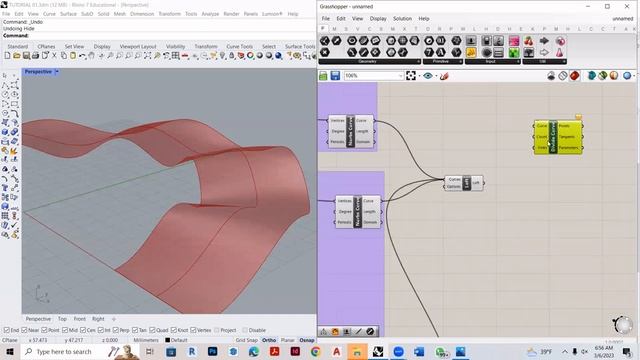Toggle Osnap in Rhino status bar
Image resolution: width=640 pixels, height=360 pixels.
click(x=307, y=340)
